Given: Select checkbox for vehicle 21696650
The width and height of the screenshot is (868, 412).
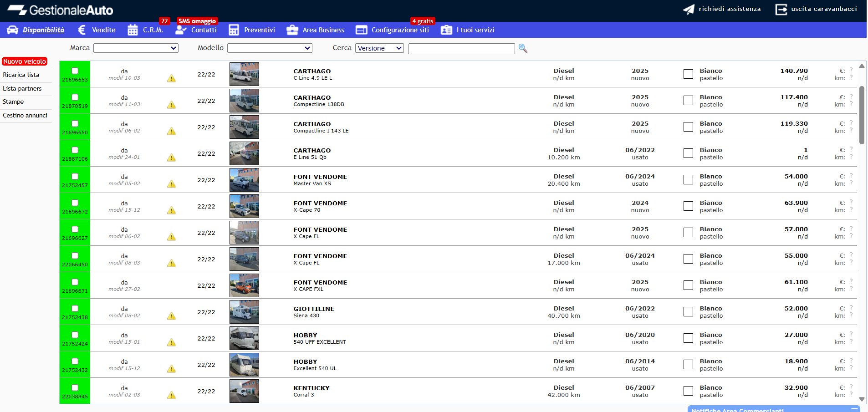Looking at the screenshot, I should 75,123.
